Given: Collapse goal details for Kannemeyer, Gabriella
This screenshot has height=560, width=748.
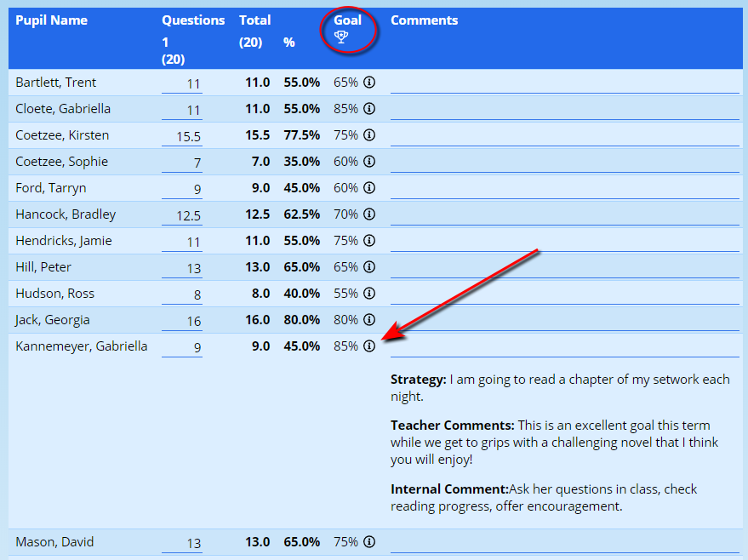Looking at the screenshot, I should coord(369,346).
